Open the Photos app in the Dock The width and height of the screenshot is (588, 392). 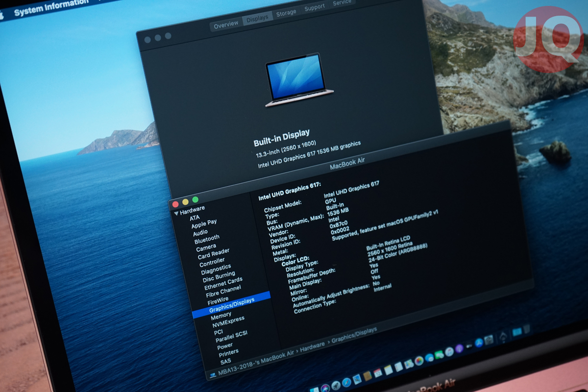(x=419, y=361)
